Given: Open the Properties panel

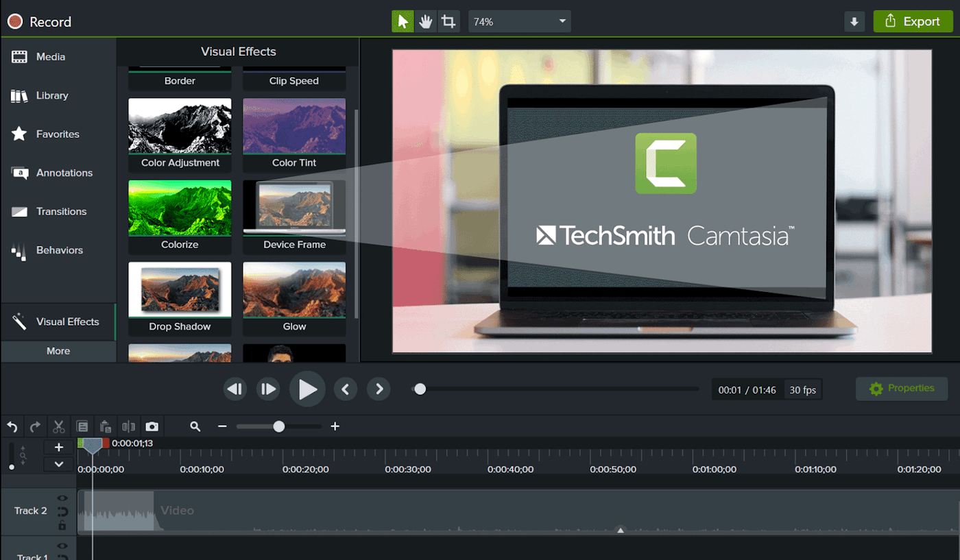Looking at the screenshot, I should 901,389.
